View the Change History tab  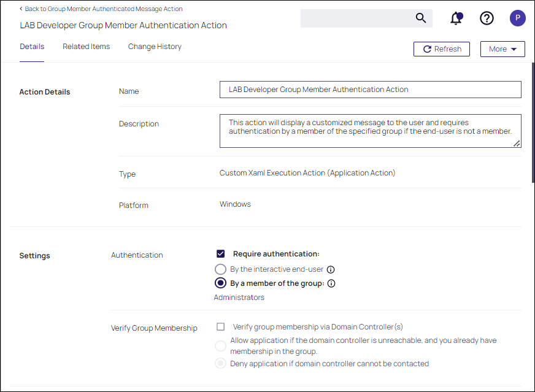[155, 47]
